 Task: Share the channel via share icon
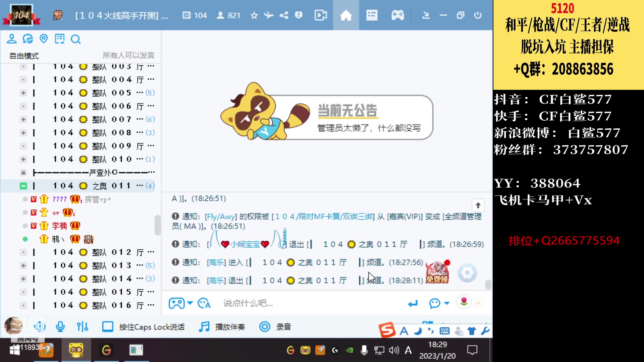pos(284,15)
